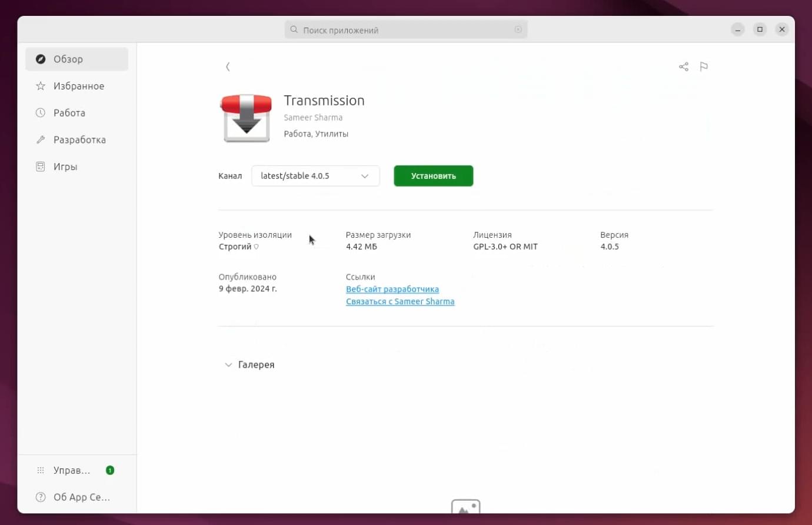Click the compass icon beside Обзор
812x525 pixels.
(41, 59)
